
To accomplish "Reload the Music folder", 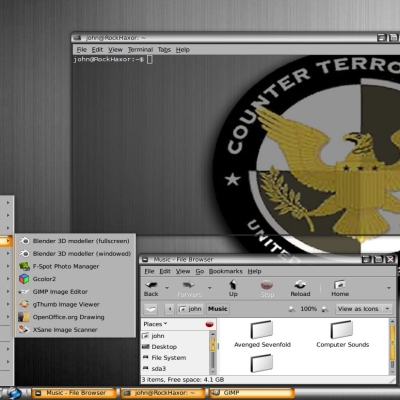I will point(300,289).
